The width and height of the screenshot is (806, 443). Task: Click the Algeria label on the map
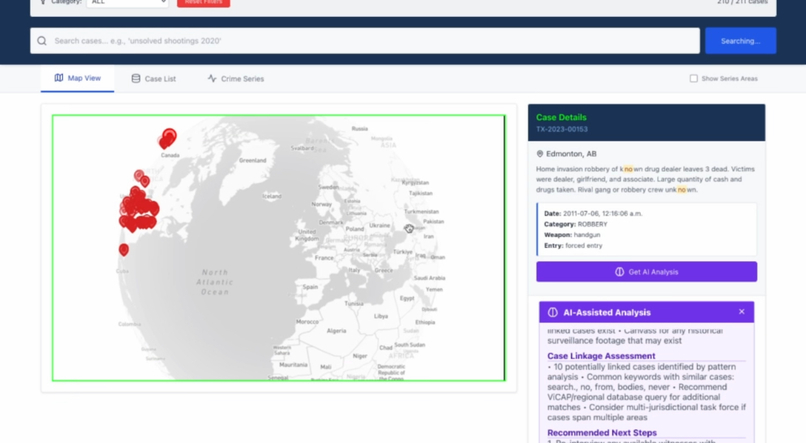tap(336, 330)
